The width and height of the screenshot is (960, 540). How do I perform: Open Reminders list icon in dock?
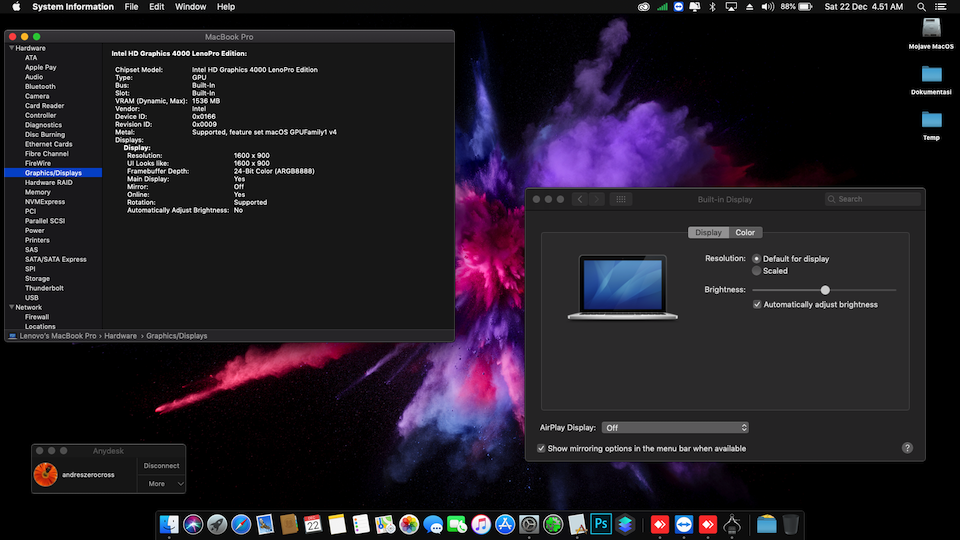(x=361, y=525)
